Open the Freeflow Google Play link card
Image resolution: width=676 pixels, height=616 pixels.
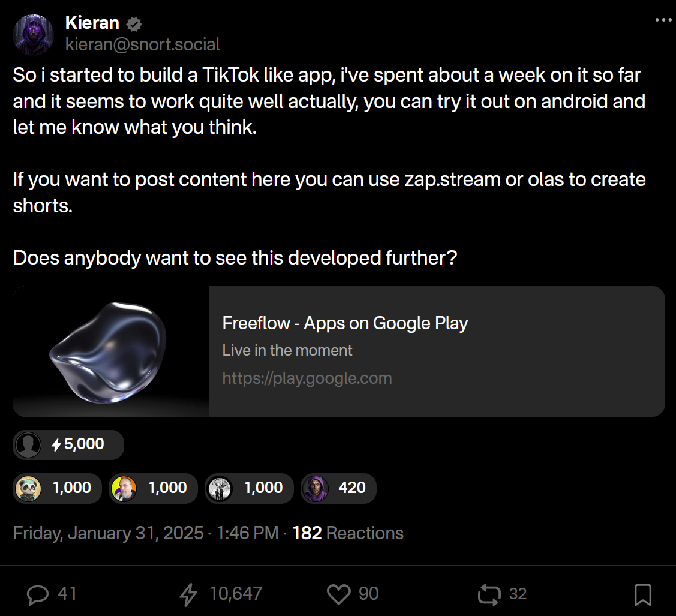(x=437, y=351)
